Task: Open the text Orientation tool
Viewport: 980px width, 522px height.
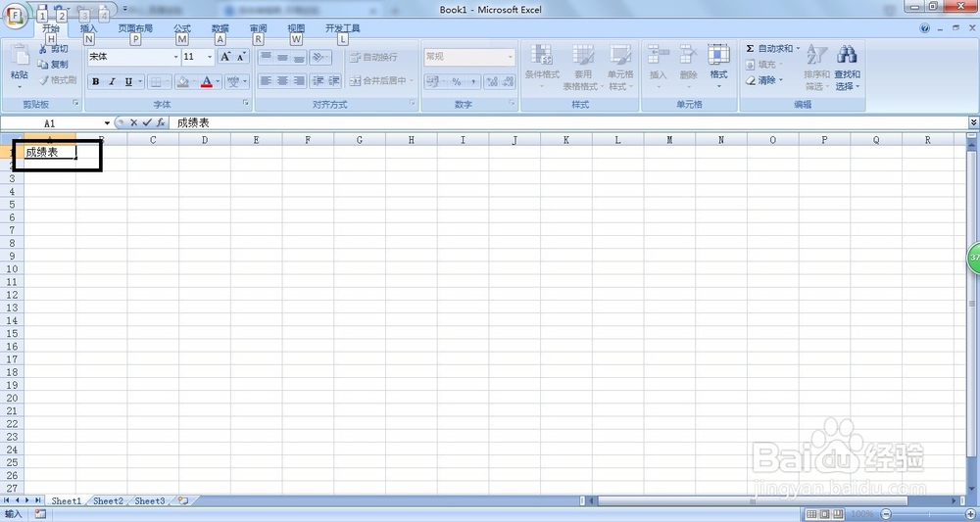Action: pos(320,58)
